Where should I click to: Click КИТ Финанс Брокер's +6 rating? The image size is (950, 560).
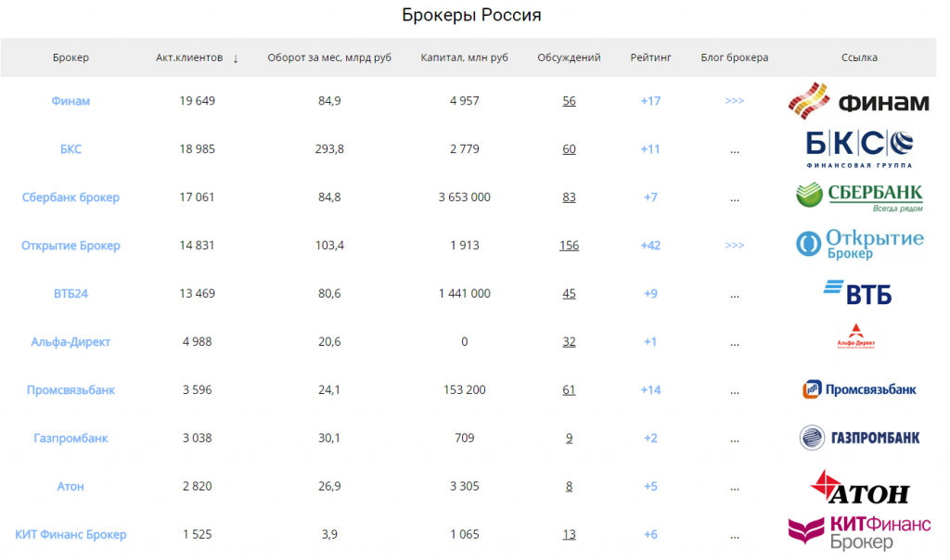(x=650, y=534)
